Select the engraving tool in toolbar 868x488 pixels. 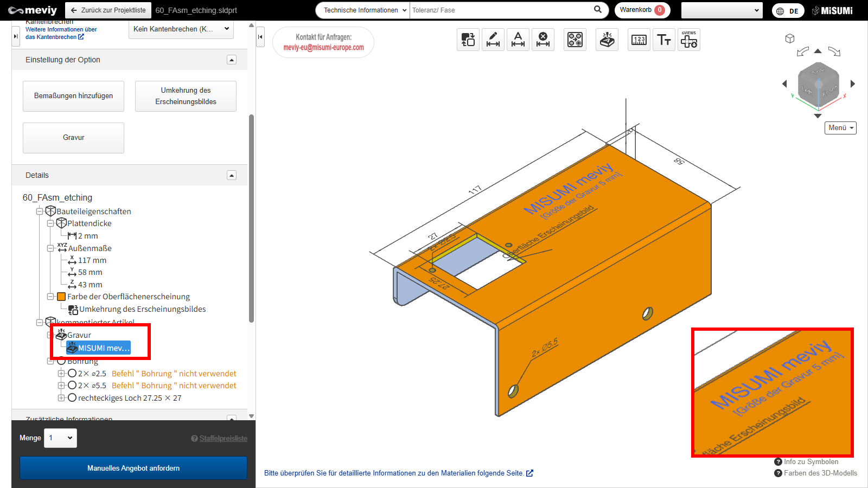[607, 40]
